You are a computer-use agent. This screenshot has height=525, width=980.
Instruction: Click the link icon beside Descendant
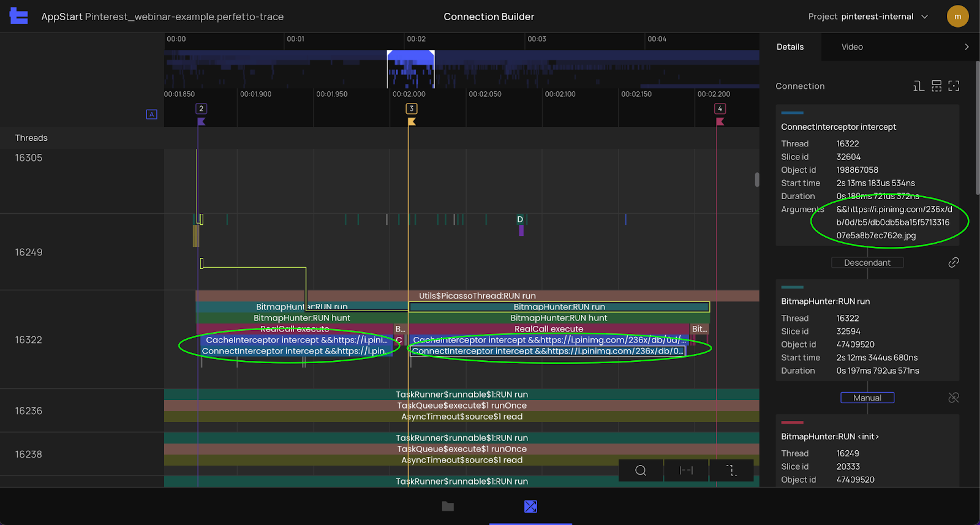pos(953,263)
